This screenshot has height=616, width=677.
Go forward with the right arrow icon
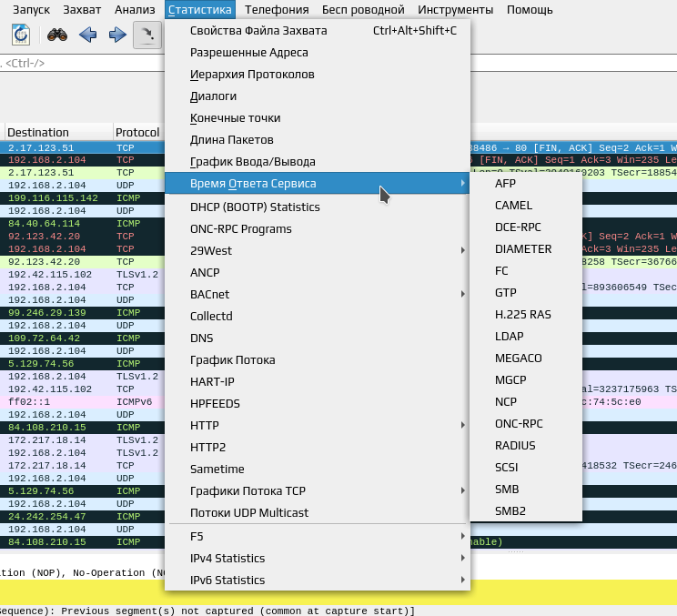coord(117,35)
